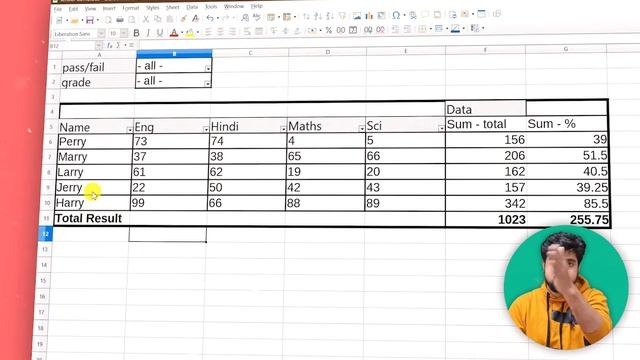
Task: Open the Sheet menu
Action: tap(172, 7)
